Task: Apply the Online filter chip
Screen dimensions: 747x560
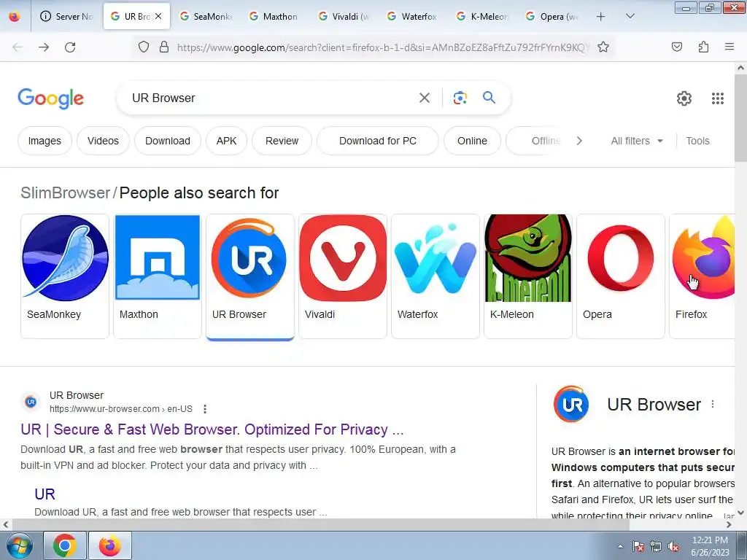Action: coord(472,141)
